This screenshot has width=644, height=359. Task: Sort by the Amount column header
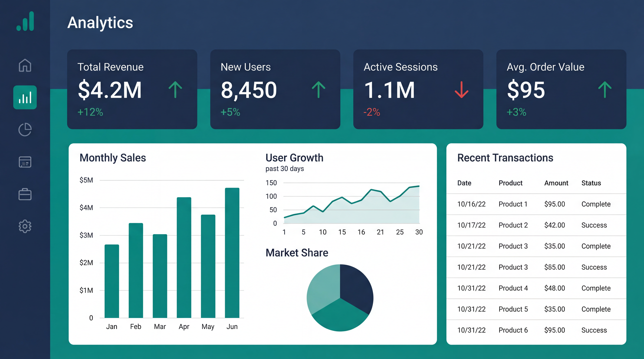pyautogui.click(x=556, y=183)
